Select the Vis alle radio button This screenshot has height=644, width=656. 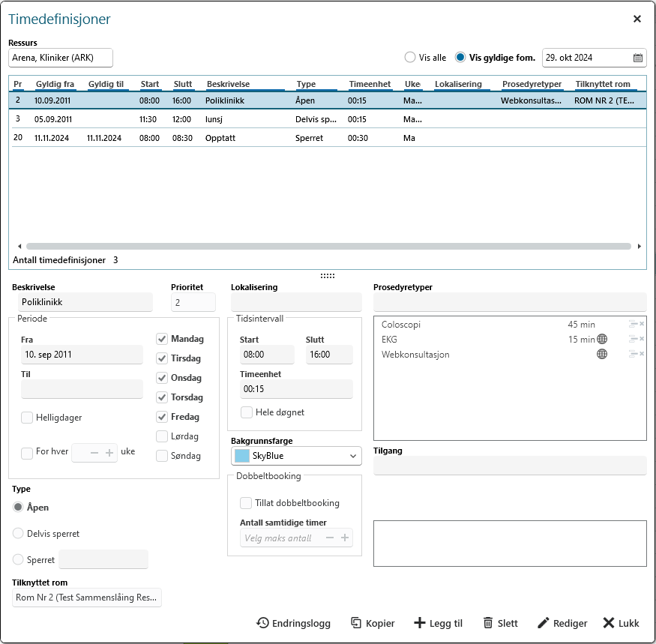click(410, 58)
